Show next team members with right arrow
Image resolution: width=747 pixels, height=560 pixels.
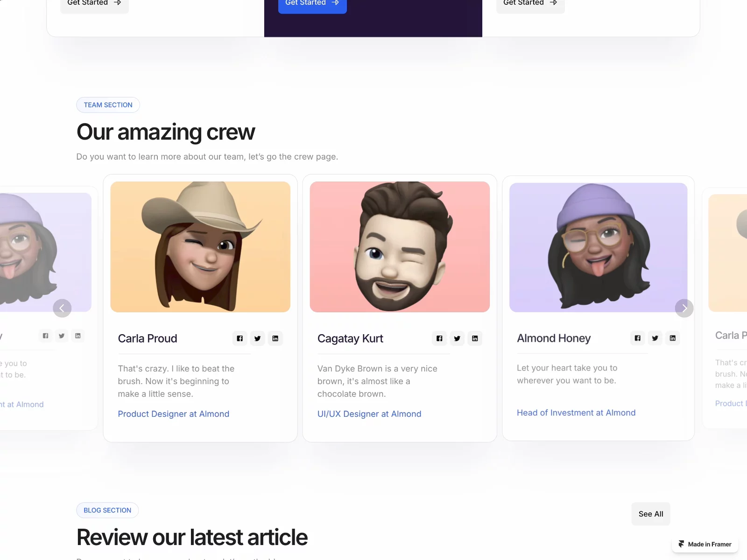(684, 308)
